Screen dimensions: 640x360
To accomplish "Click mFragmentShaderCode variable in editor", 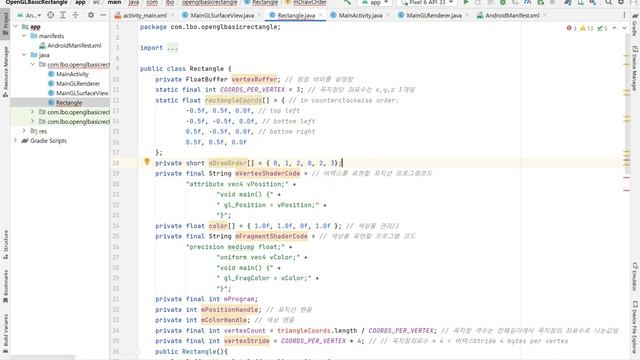I will coord(271,236).
